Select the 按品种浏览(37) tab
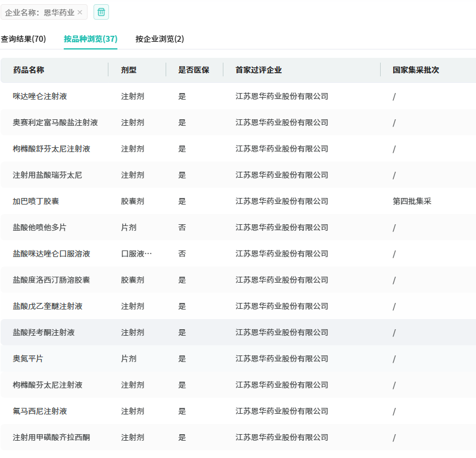This screenshot has height=458, width=476. [91, 39]
